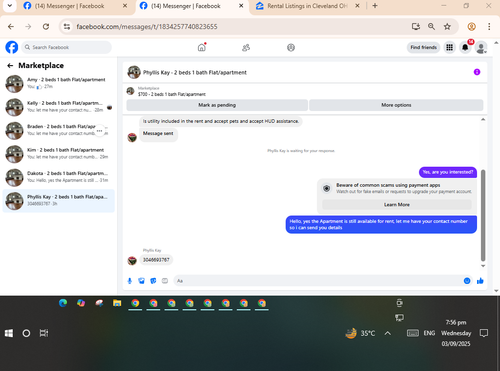
Task: Open the Home feed icon
Action: tap(202, 48)
